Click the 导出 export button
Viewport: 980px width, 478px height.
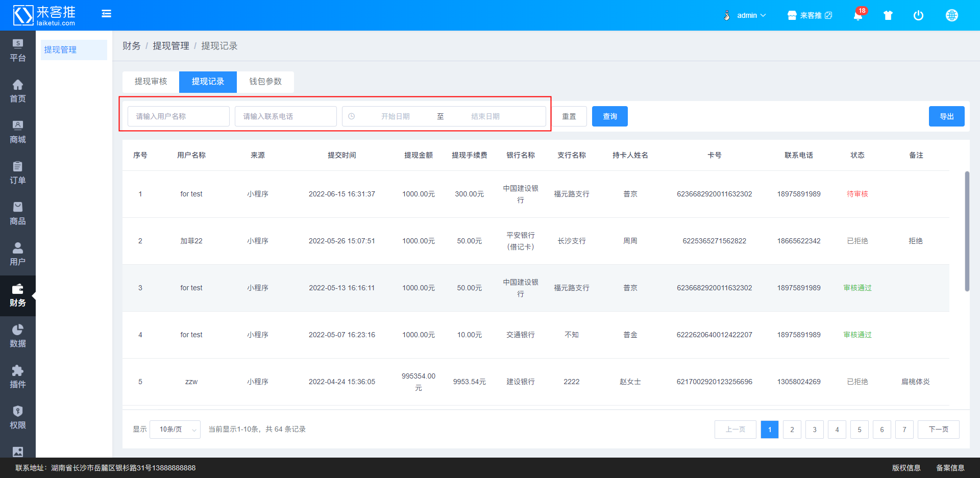947,116
